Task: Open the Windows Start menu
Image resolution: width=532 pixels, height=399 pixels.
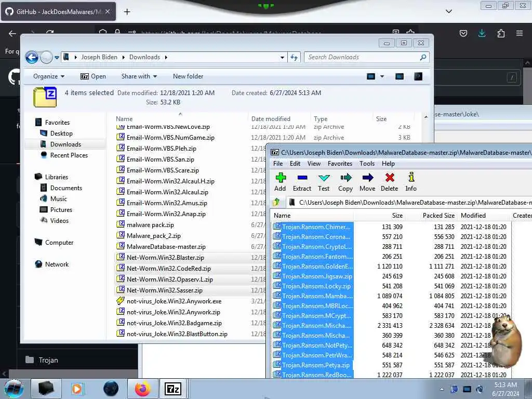Action: [x=14, y=389]
